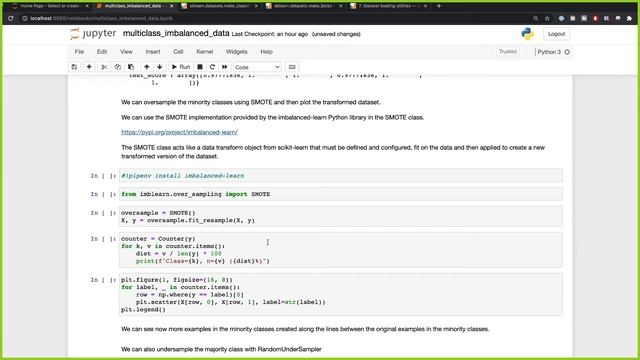Click the zoom magnifier icon in address bar
Viewport: 640px width, 360px height.
tap(536, 18)
